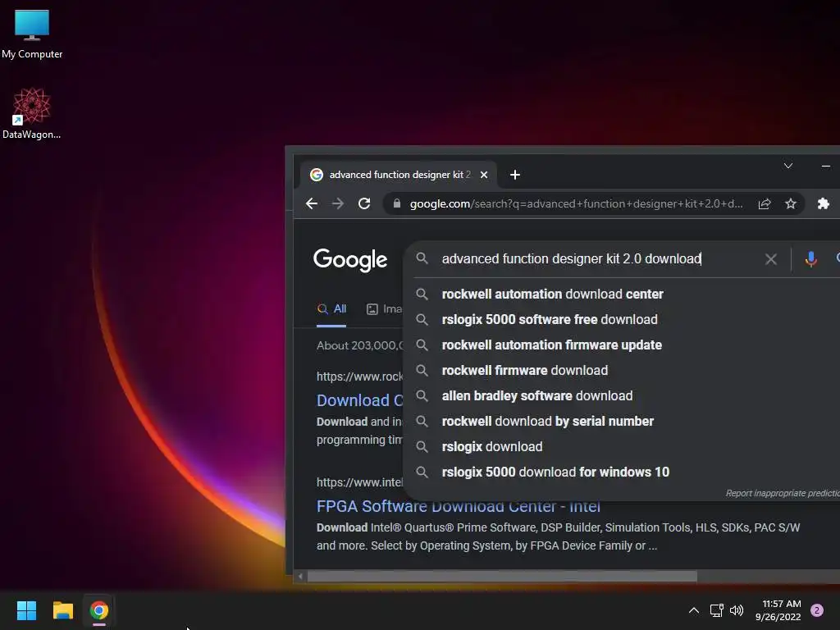Click the Chrome address bar URL
The width and height of the screenshot is (840, 630).
(x=577, y=203)
